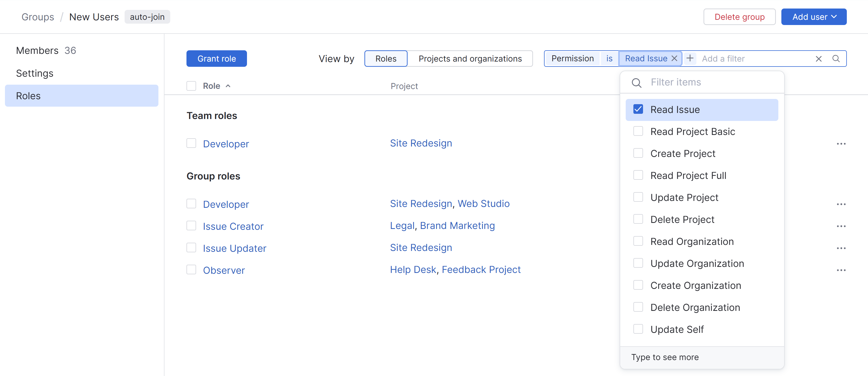Open more options for Issue Updater row
The width and height of the screenshot is (868, 376).
841,248
